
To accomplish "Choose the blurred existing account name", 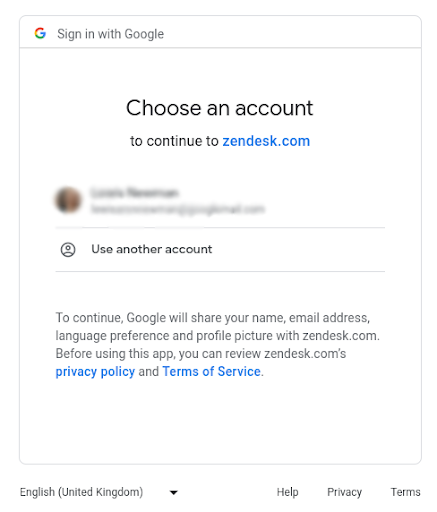I will pyautogui.click(x=134, y=193).
